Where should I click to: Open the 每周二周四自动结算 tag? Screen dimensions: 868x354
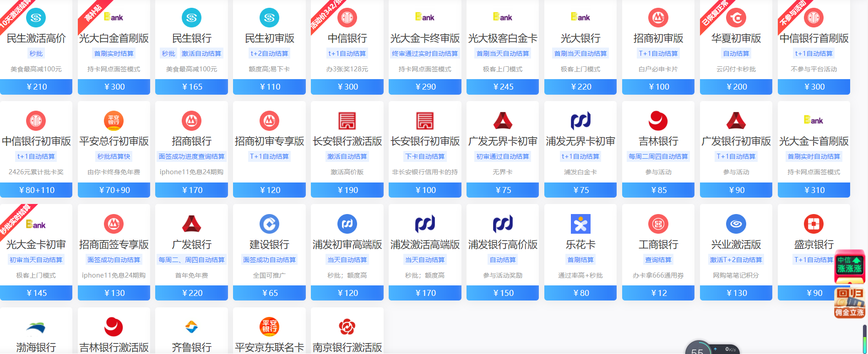(x=658, y=156)
